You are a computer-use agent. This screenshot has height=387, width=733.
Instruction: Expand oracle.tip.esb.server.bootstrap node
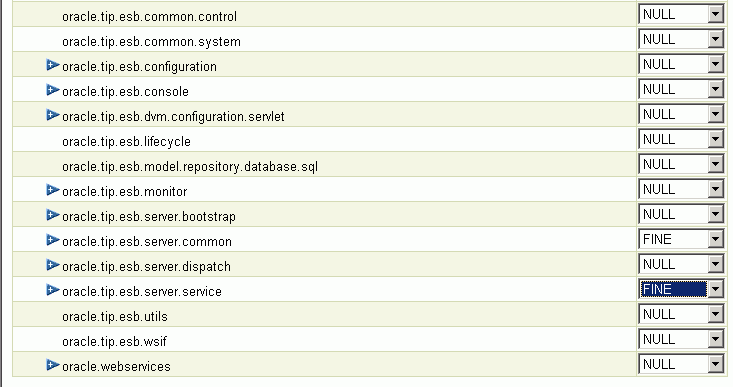click(x=53, y=215)
